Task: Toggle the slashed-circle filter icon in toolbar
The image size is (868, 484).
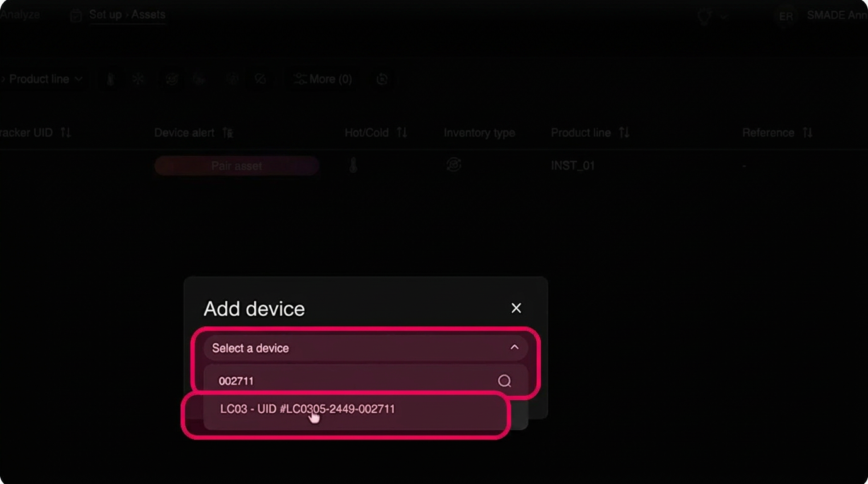Action: click(x=260, y=79)
